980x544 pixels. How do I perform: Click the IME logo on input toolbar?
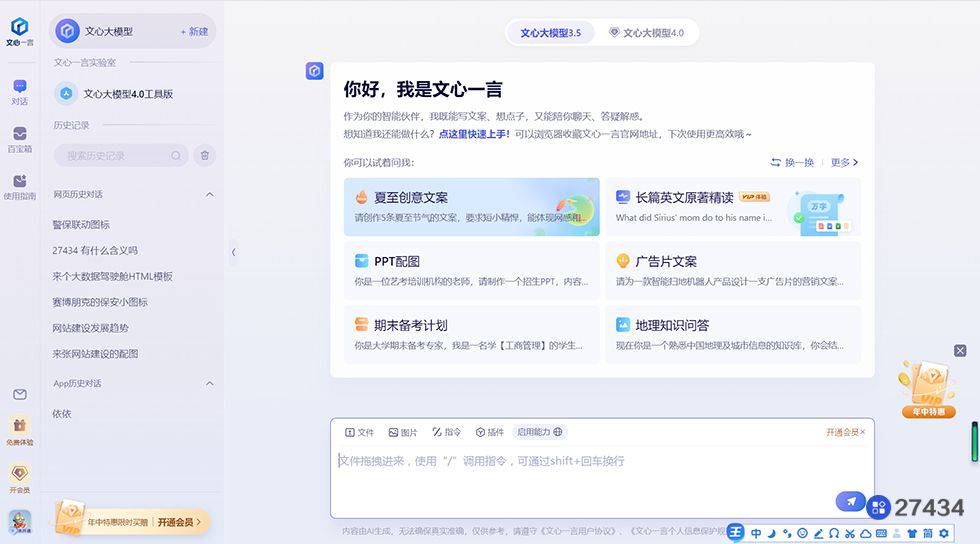point(736,532)
